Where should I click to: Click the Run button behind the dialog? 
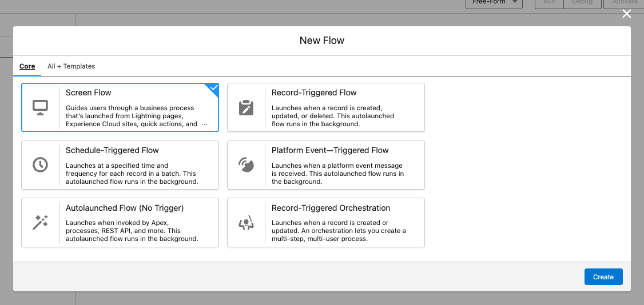548,2
